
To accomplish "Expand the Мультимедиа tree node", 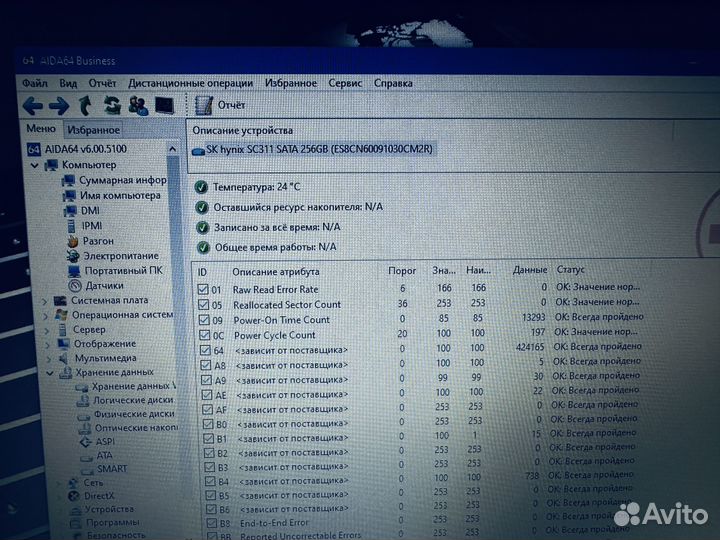I will coord(48,359).
